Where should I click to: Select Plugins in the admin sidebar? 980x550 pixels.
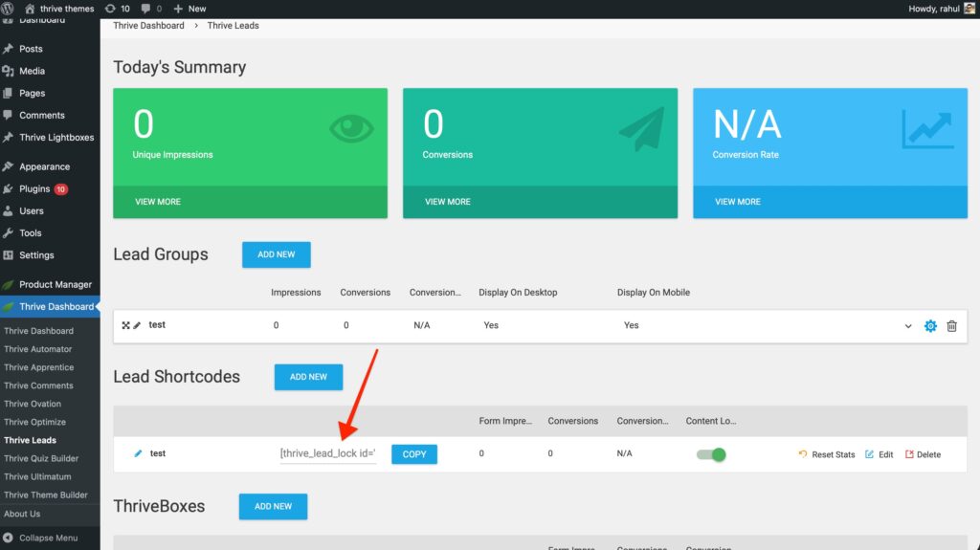34,188
